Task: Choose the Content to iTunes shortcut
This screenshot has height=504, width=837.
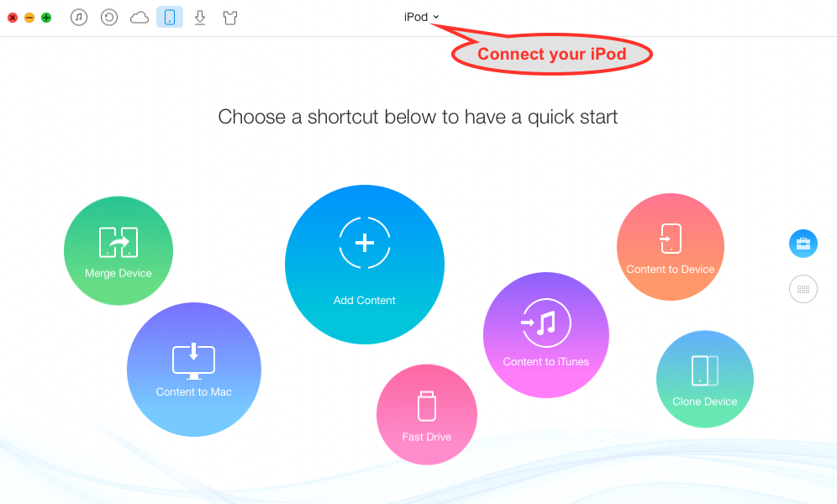Action: (x=546, y=335)
